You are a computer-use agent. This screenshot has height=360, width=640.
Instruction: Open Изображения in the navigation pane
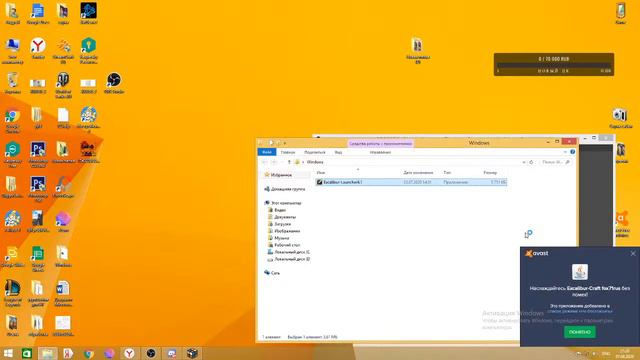pos(284,231)
